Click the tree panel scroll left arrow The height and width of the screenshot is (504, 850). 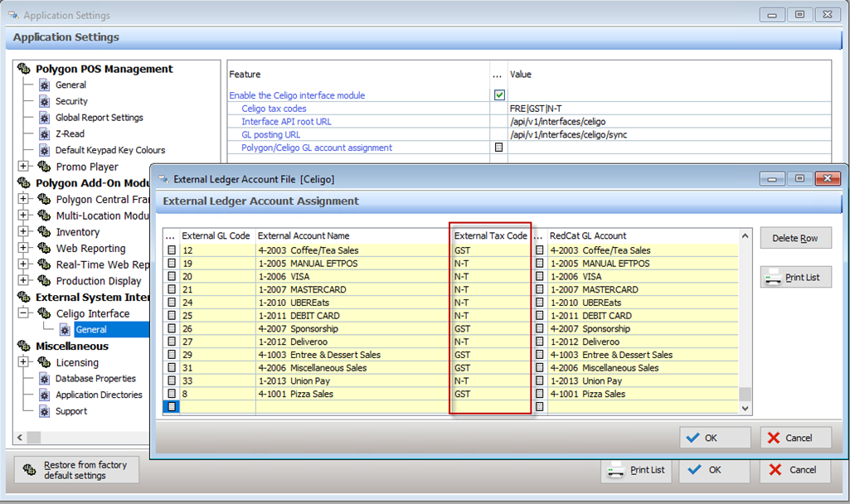(20, 438)
